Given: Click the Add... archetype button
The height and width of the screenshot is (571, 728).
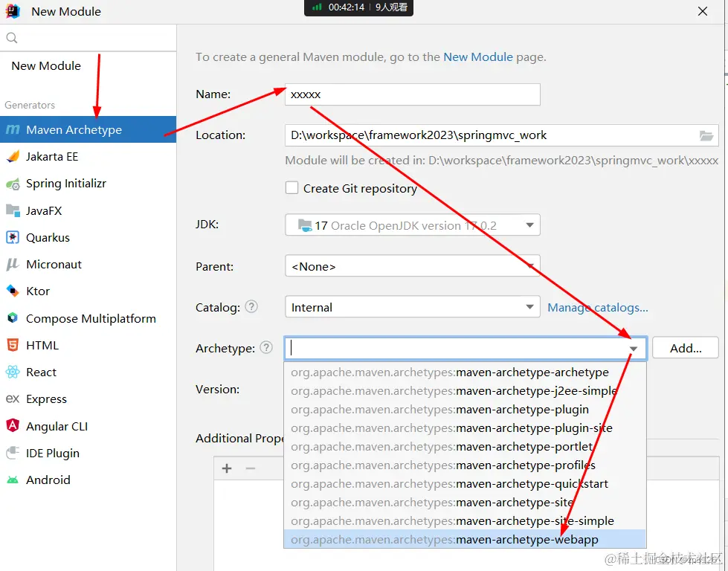Looking at the screenshot, I should pyautogui.click(x=686, y=348).
